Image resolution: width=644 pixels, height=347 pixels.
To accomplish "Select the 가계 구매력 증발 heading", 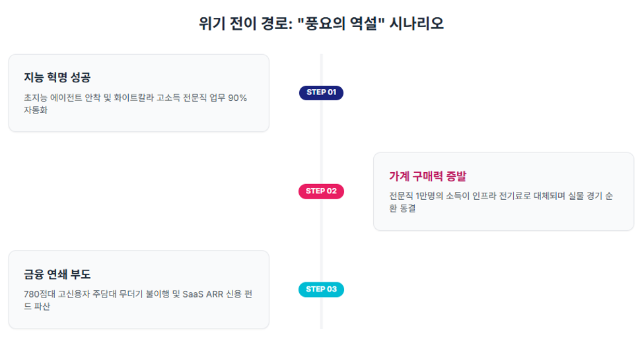I will tap(427, 176).
